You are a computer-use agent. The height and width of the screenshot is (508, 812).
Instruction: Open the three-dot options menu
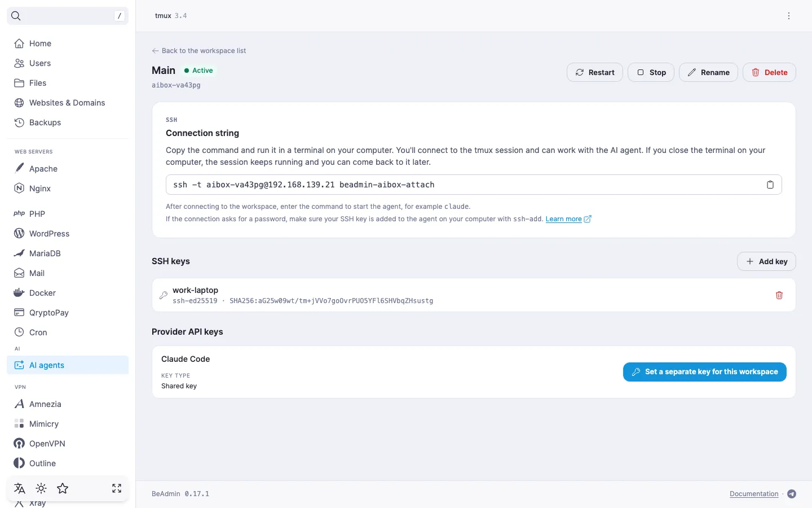pos(789,16)
